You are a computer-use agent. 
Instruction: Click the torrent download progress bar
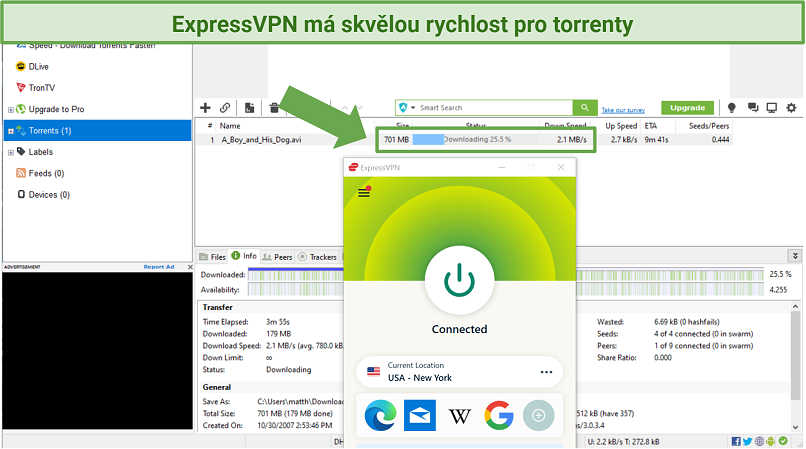[x=475, y=139]
